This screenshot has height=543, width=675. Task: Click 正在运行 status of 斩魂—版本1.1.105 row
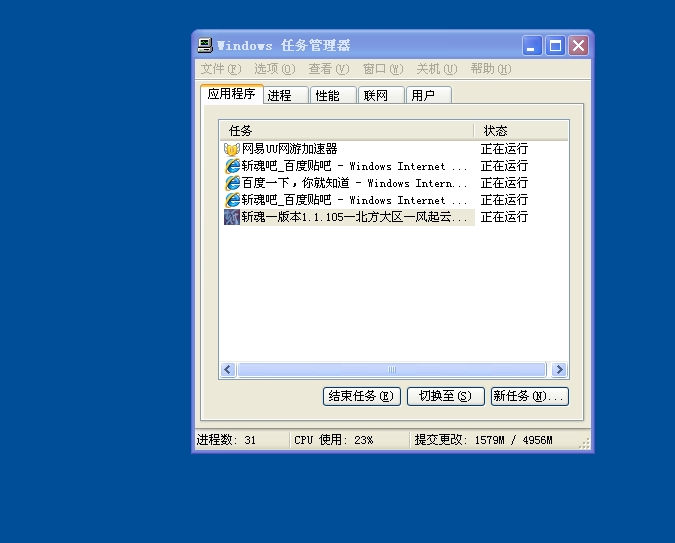[504, 217]
